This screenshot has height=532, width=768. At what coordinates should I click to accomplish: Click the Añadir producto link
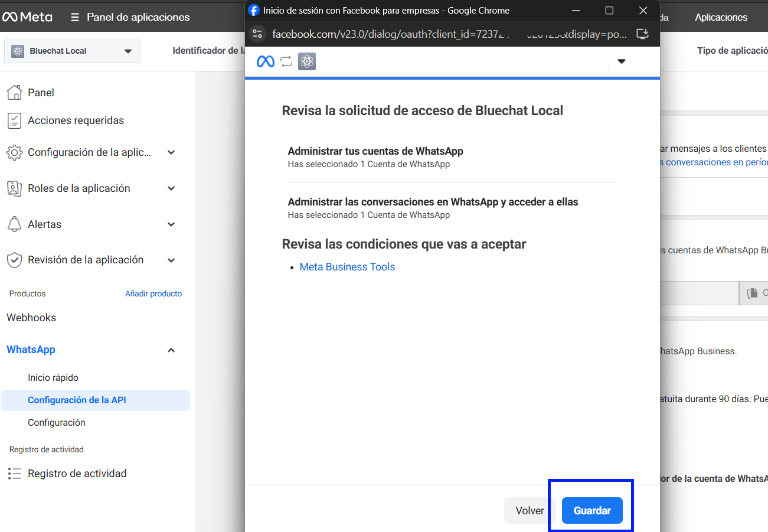153,293
